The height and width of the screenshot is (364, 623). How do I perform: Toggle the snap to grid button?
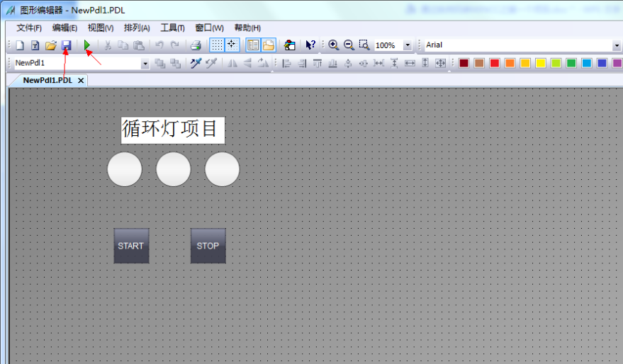point(232,45)
